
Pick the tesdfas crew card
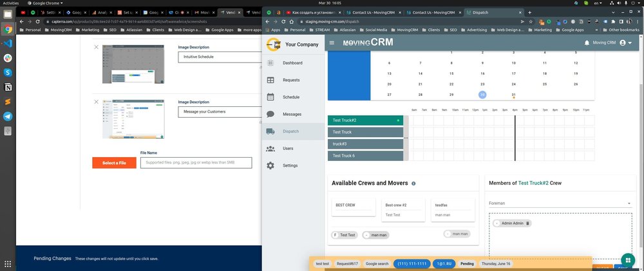pyautogui.click(x=453, y=210)
